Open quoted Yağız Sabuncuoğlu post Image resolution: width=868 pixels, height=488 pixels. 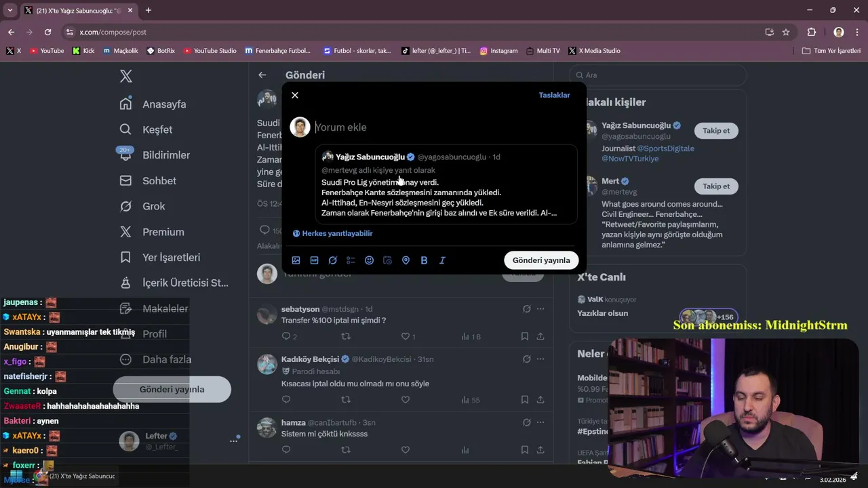(446, 184)
